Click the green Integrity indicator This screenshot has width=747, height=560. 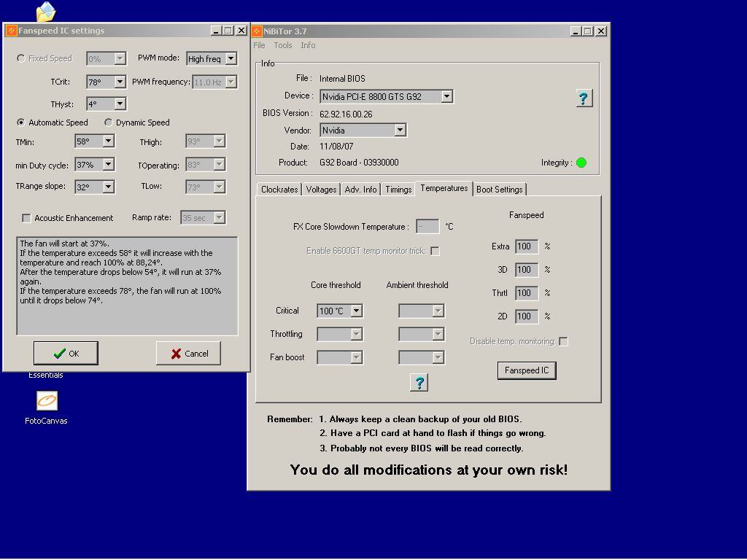(x=581, y=163)
